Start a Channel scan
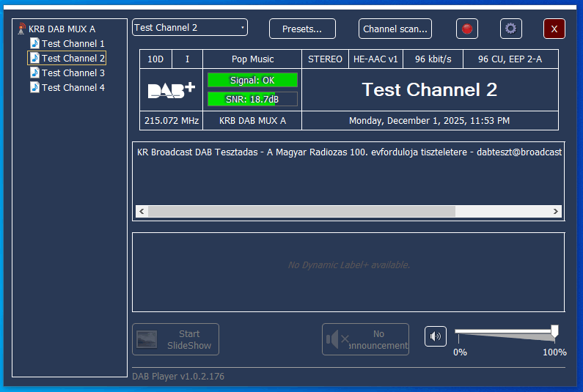 [x=395, y=29]
